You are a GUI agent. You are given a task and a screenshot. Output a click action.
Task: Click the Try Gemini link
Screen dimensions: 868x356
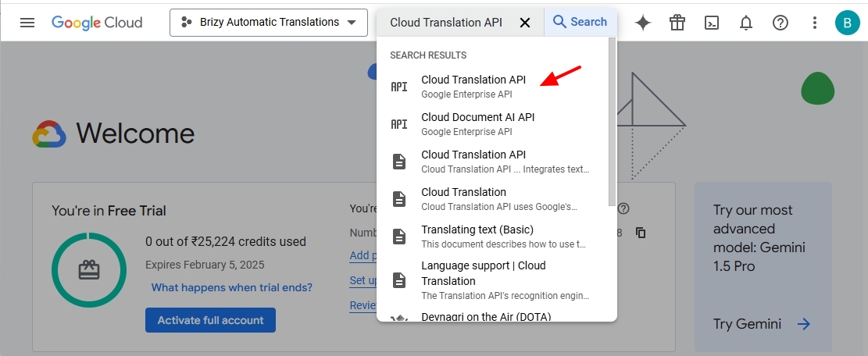[747, 324]
